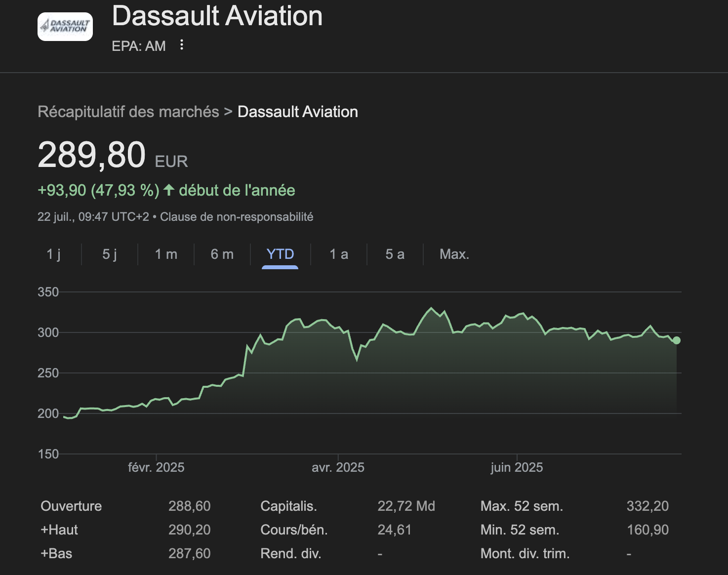The height and width of the screenshot is (575, 728).
Task: Click the Rend. div. label
Action: click(291, 553)
